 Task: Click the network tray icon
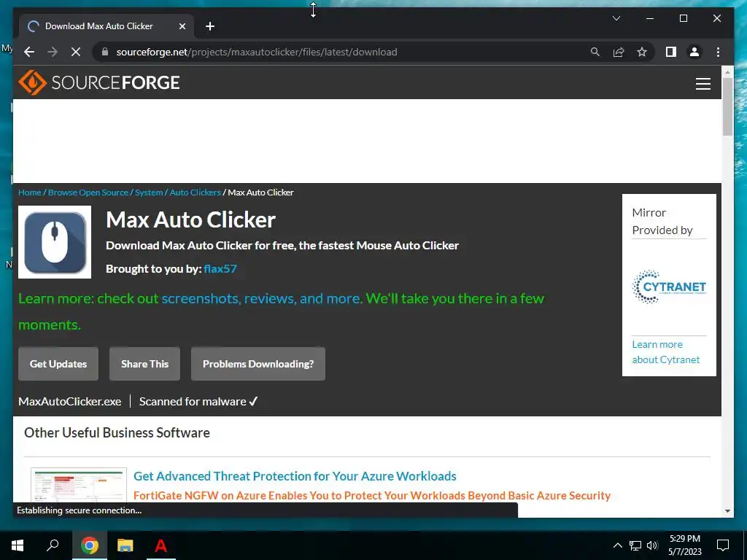635,545
